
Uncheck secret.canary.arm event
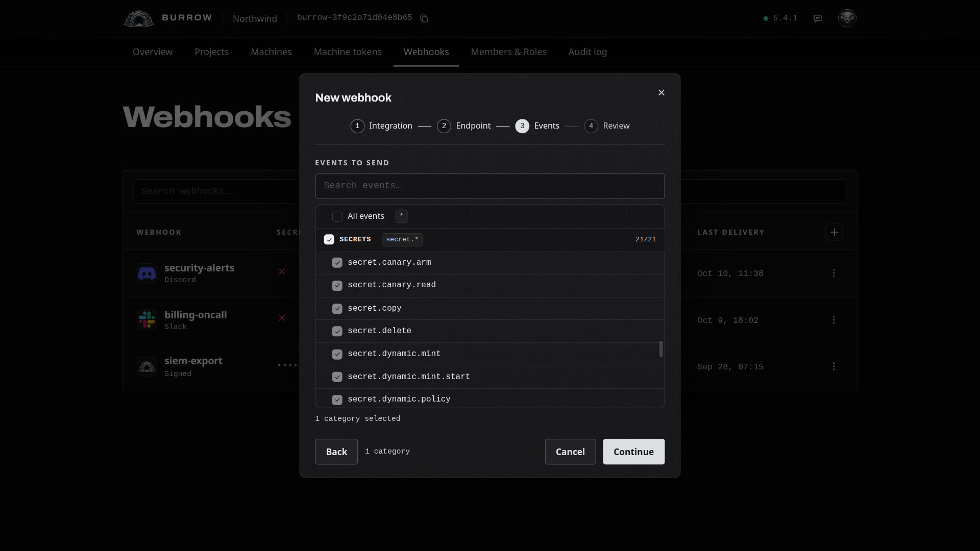337,263
